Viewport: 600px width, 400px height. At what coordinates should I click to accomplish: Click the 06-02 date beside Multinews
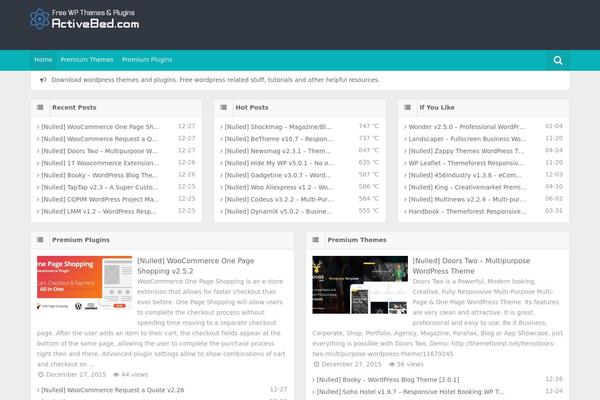click(x=554, y=199)
